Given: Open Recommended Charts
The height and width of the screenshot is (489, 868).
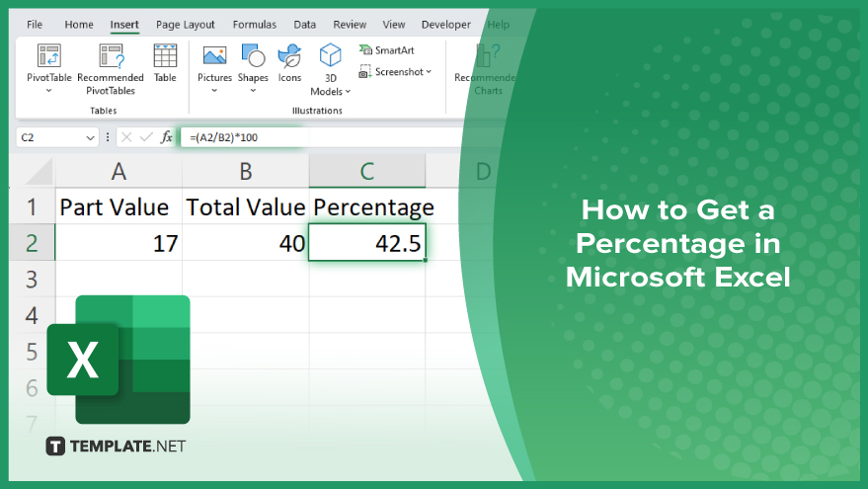Looking at the screenshot, I should click(485, 69).
